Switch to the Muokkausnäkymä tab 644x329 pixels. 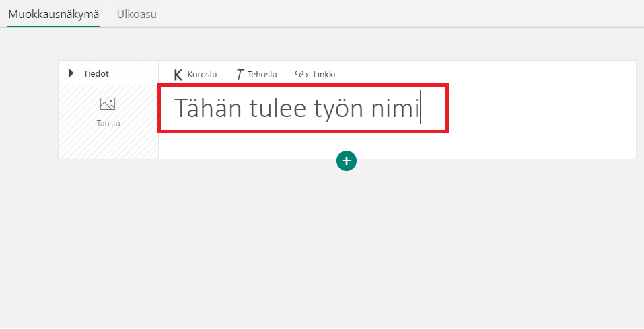(53, 13)
